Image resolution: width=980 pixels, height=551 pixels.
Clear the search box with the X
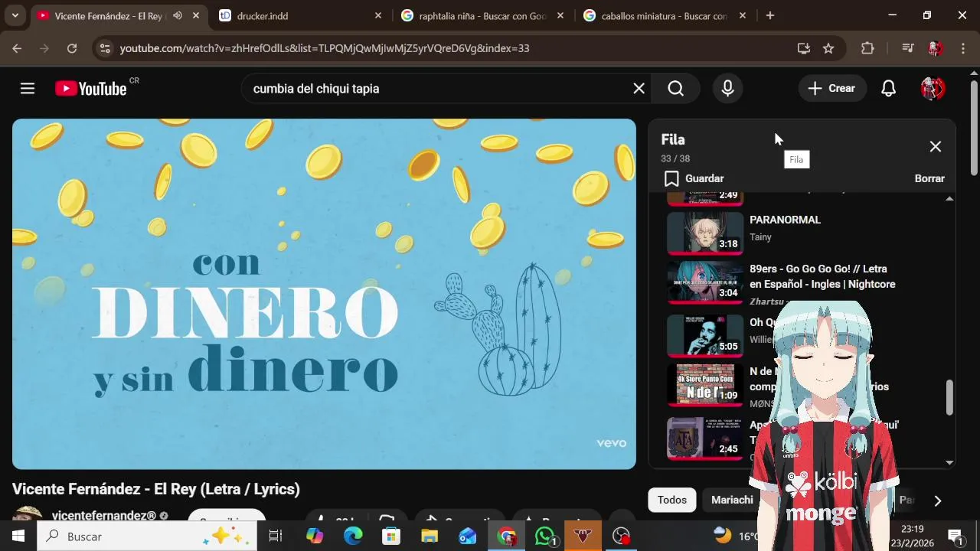click(639, 89)
